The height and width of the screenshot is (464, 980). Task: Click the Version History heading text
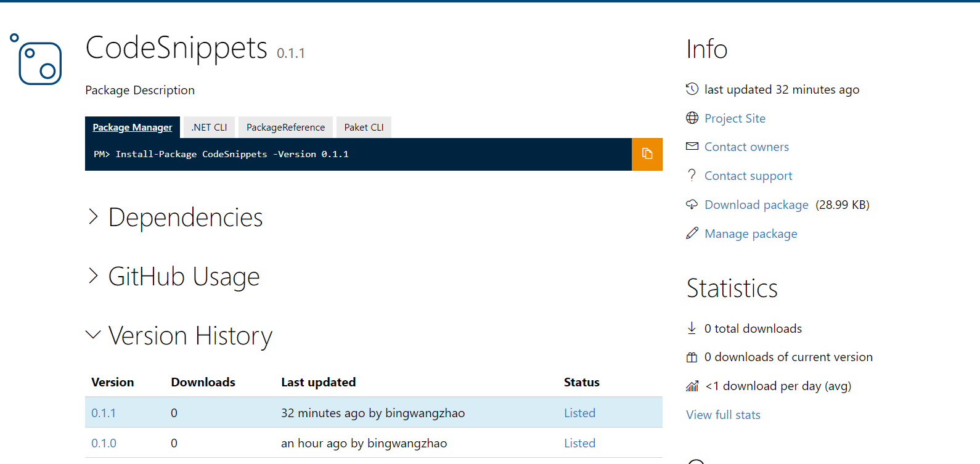(x=190, y=336)
